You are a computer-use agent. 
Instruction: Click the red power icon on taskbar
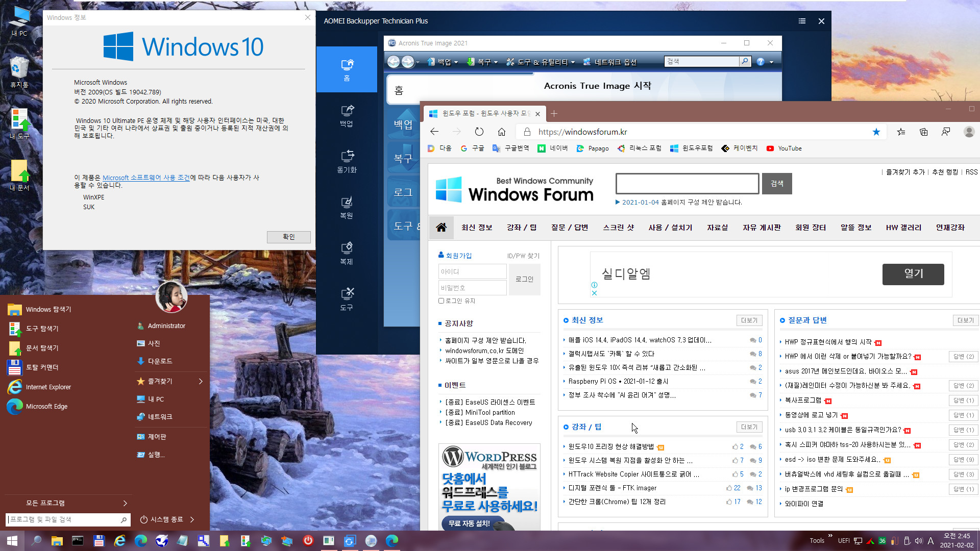[x=308, y=540]
